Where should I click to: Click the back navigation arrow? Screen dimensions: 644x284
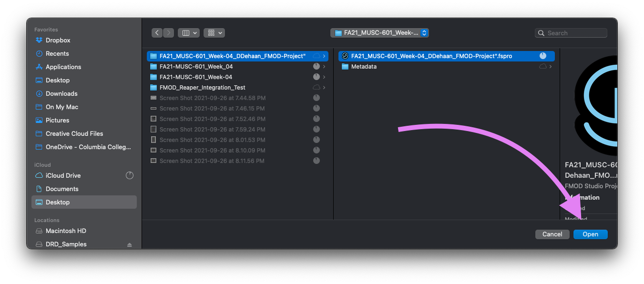[157, 33]
